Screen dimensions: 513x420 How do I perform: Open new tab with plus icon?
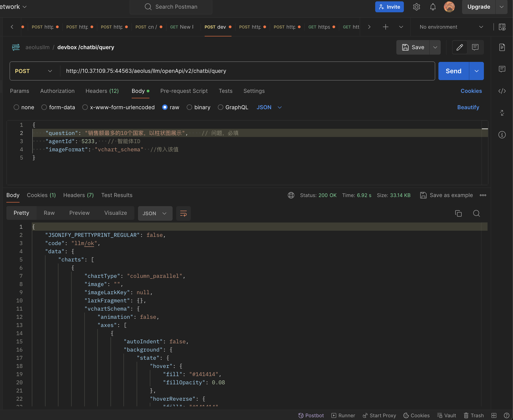(386, 27)
